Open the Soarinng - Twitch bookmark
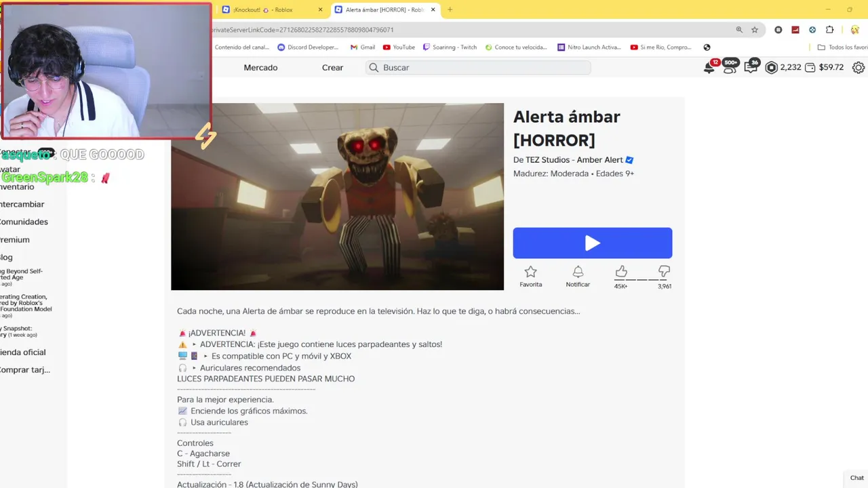This screenshot has height=488, width=868. coord(450,47)
